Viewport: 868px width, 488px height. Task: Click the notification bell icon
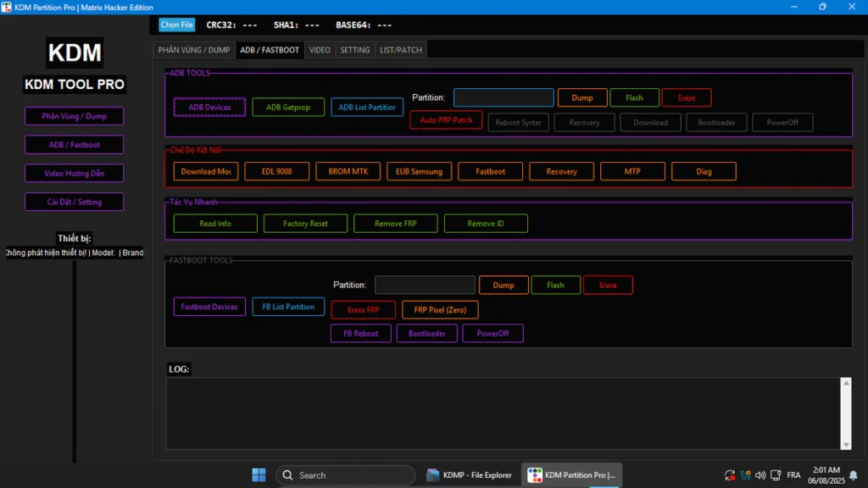click(853, 475)
